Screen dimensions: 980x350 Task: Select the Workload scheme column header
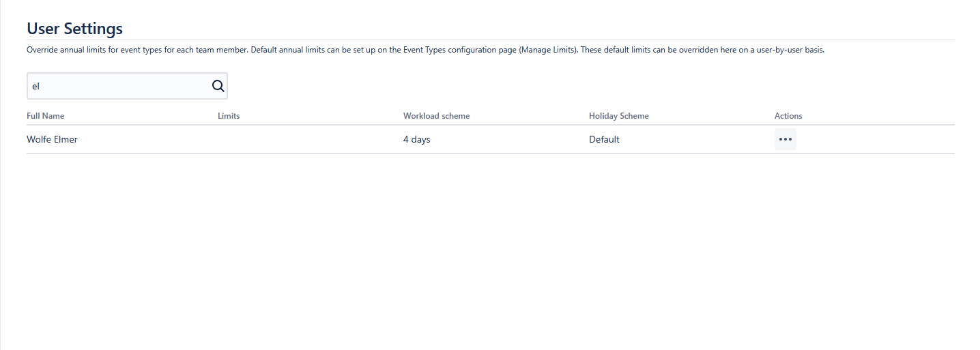click(x=436, y=116)
